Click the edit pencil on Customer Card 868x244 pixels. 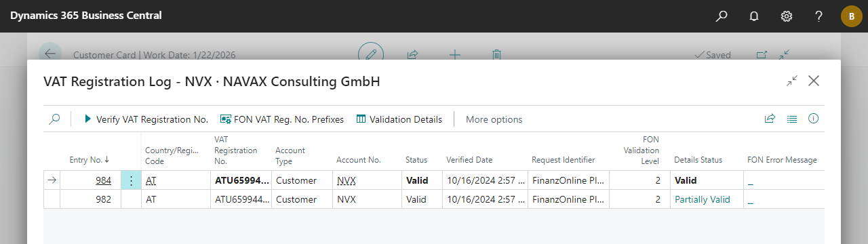coord(370,54)
